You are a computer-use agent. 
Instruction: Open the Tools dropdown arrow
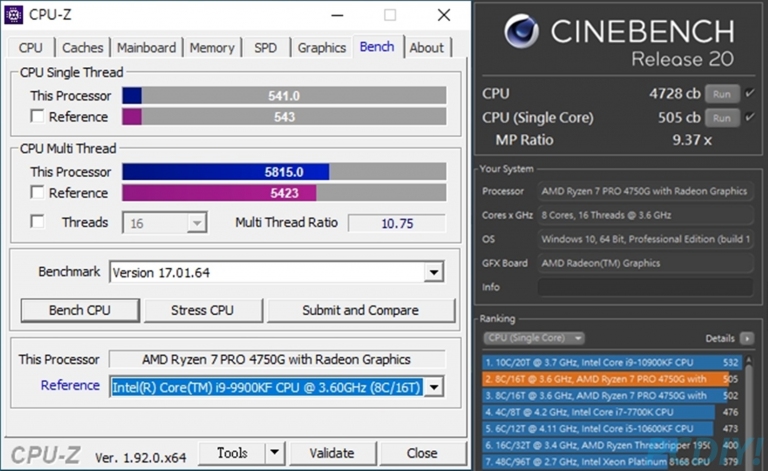tap(274, 453)
